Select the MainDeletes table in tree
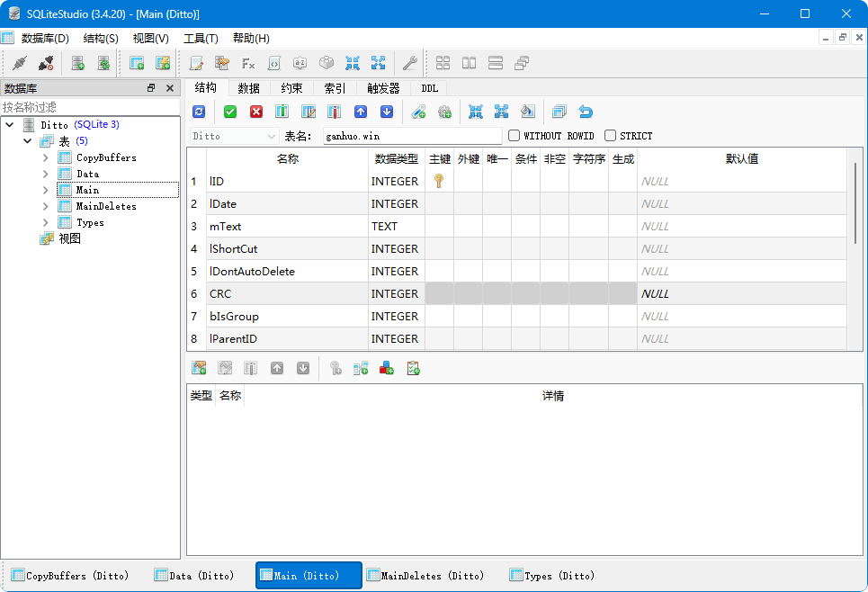The width and height of the screenshot is (868, 592). (x=105, y=206)
